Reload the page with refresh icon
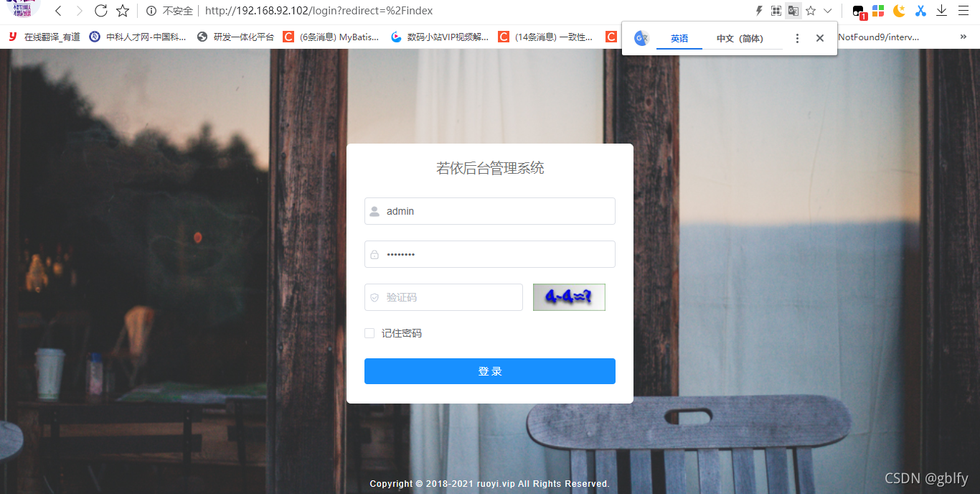Viewport: 980px width, 494px height. [x=101, y=11]
